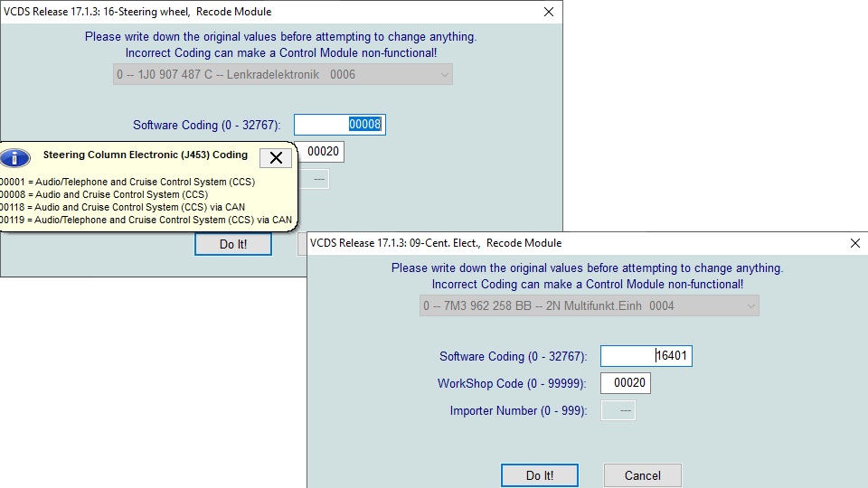Screen dimensions: 868x488
Task: Click the 00008 Audio and Cruise Control line
Action: click(108, 194)
